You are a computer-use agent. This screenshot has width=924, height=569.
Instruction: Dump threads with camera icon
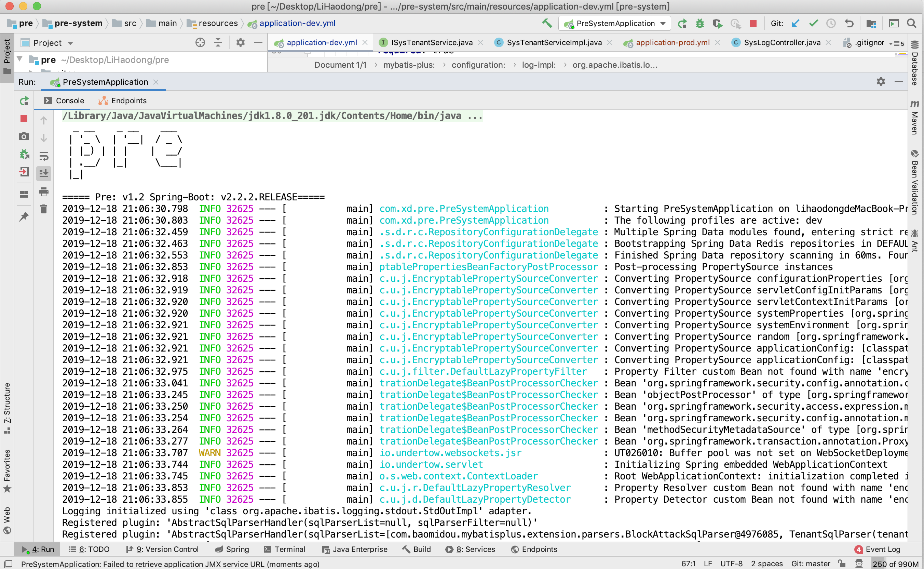click(x=24, y=136)
